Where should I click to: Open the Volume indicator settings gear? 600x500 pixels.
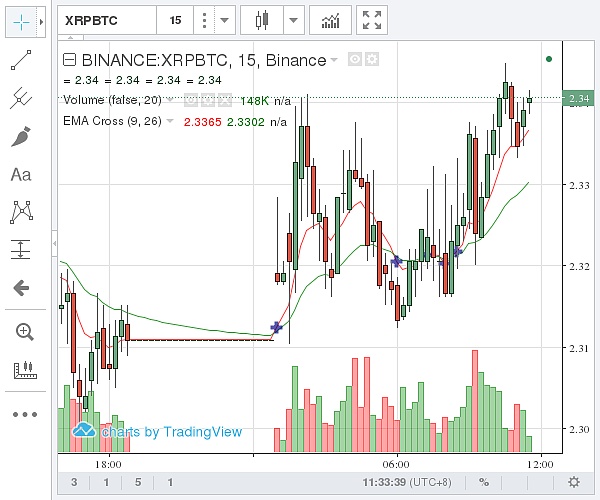click(208, 100)
